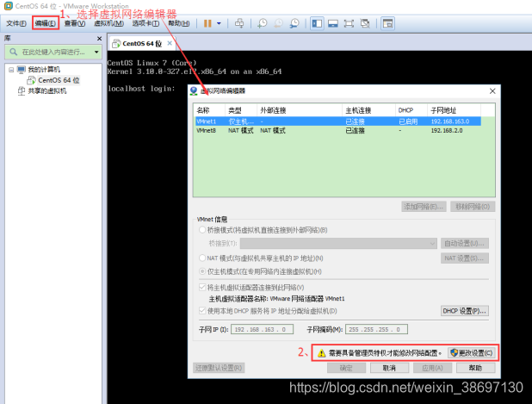Screen dimensions: 532x404
Task: Click the 应用(A) button
Action: click(x=433, y=368)
